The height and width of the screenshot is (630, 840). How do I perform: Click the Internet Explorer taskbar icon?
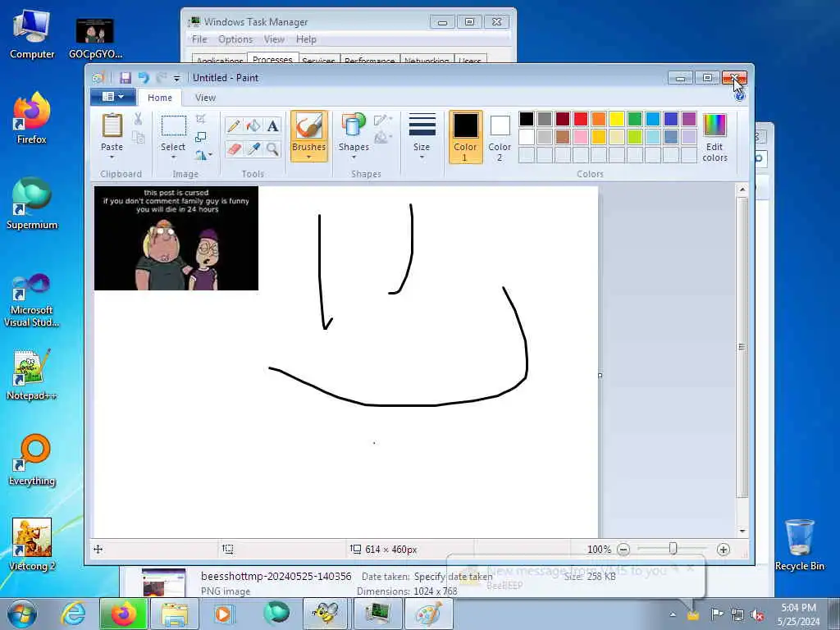pyautogui.click(x=73, y=614)
